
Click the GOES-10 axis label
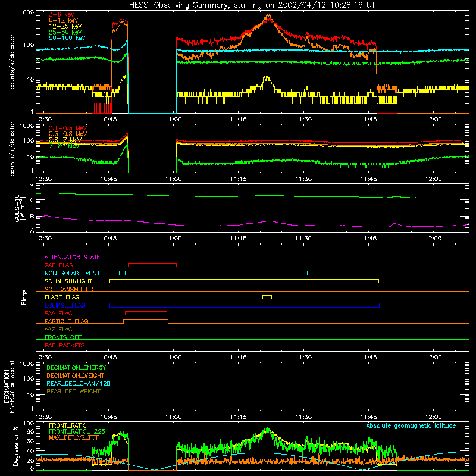(x=19, y=208)
